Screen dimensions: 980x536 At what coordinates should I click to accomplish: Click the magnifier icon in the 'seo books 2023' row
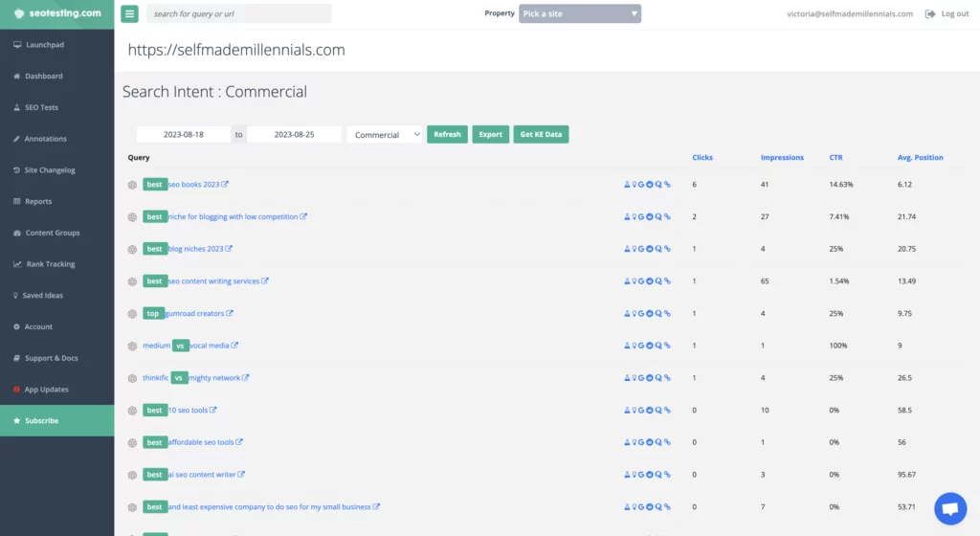658,185
